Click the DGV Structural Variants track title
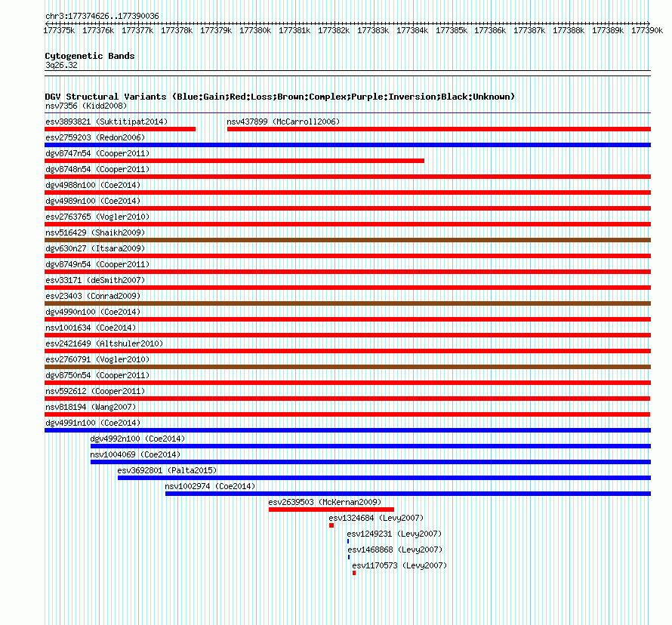Image resolution: width=672 pixels, height=625 pixels. point(280,97)
